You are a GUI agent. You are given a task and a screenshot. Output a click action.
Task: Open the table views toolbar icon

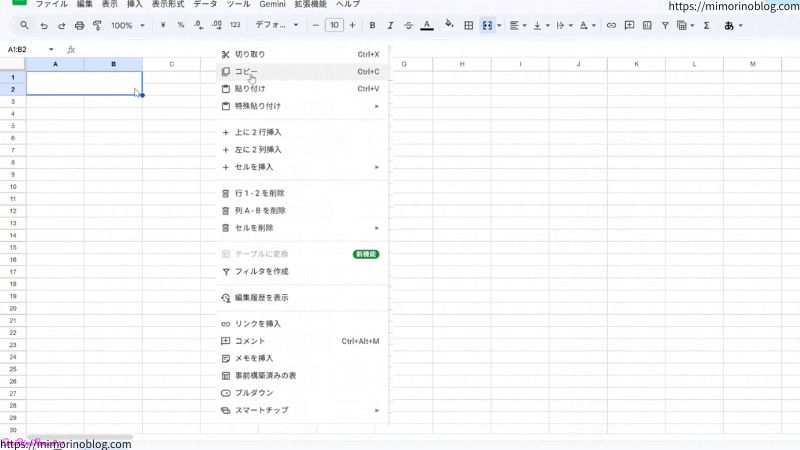[685, 25]
